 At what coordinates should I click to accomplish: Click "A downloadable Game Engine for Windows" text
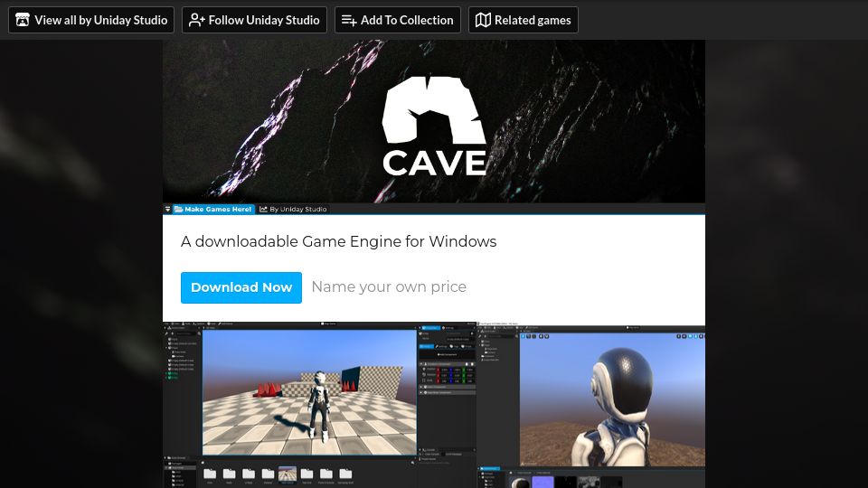click(x=338, y=241)
